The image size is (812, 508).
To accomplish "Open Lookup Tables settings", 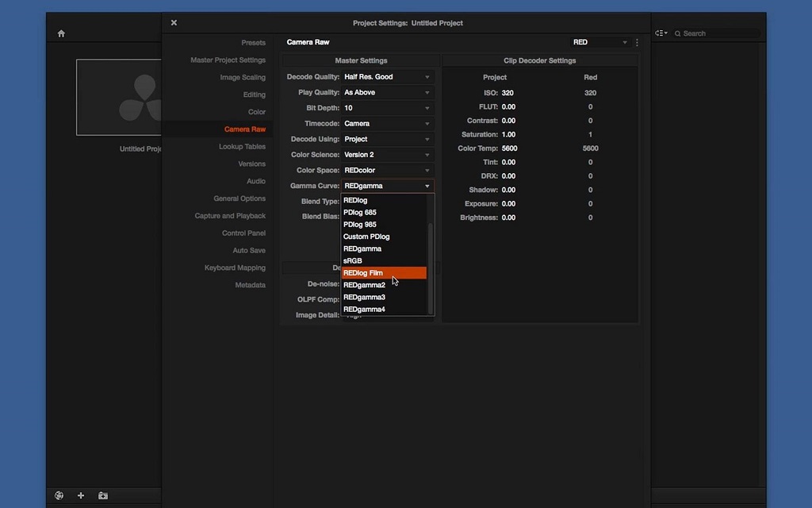I will click(242, 147).
